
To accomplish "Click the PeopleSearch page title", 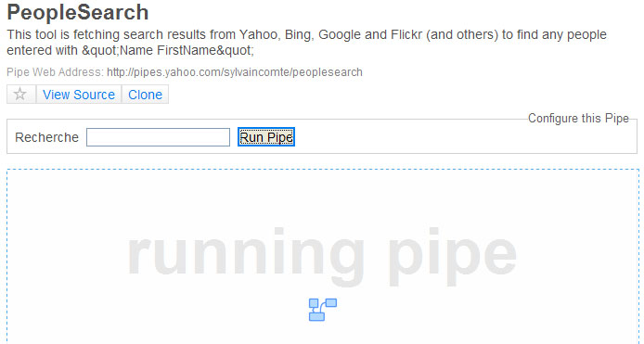I will click(78, 12).
